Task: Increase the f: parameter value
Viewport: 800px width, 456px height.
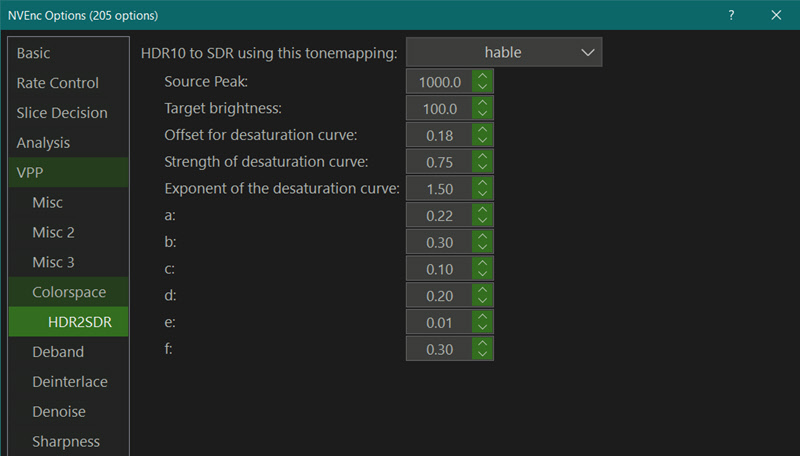Action: 482,343
